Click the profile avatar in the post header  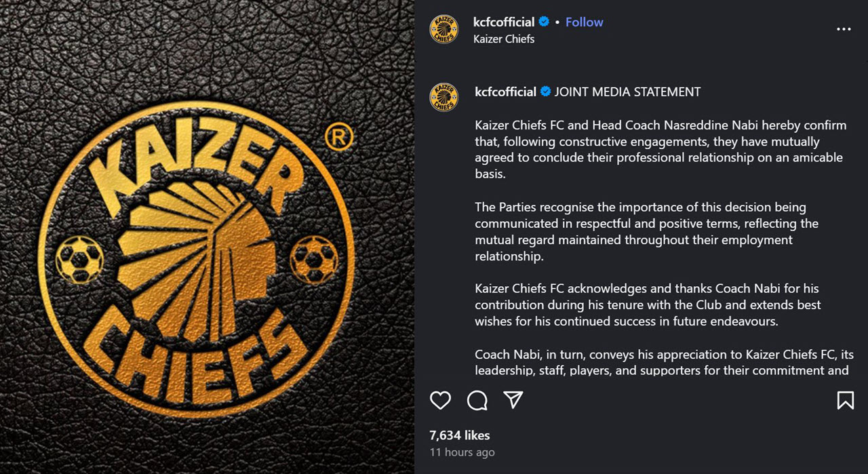coord(444,30)
